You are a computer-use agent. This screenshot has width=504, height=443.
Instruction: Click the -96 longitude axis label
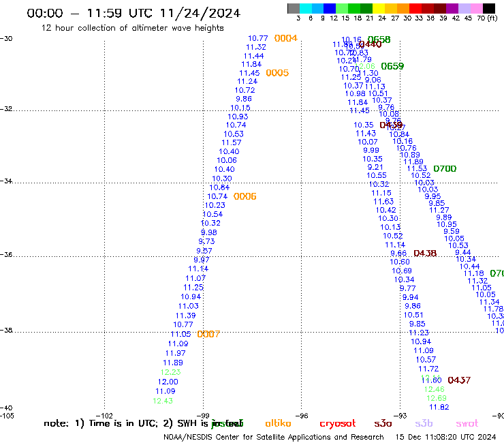(302, 416)
